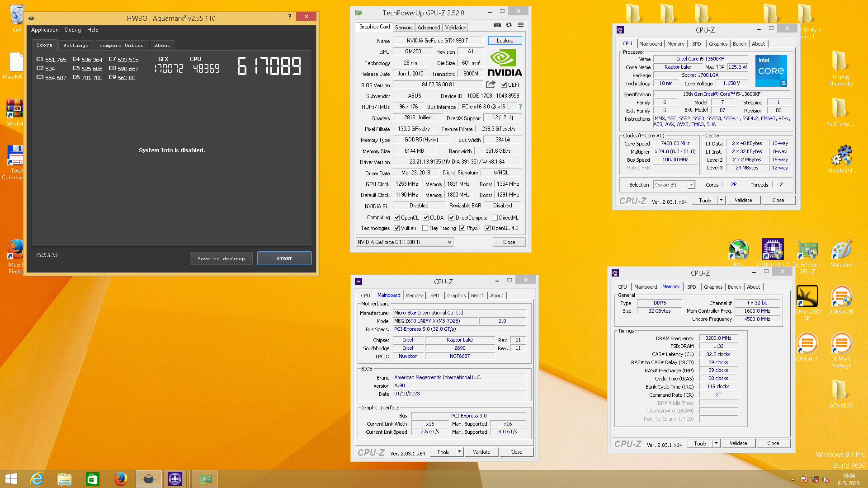
Task: Toggle the OpenCL checkbox
Action: [396, 218]
